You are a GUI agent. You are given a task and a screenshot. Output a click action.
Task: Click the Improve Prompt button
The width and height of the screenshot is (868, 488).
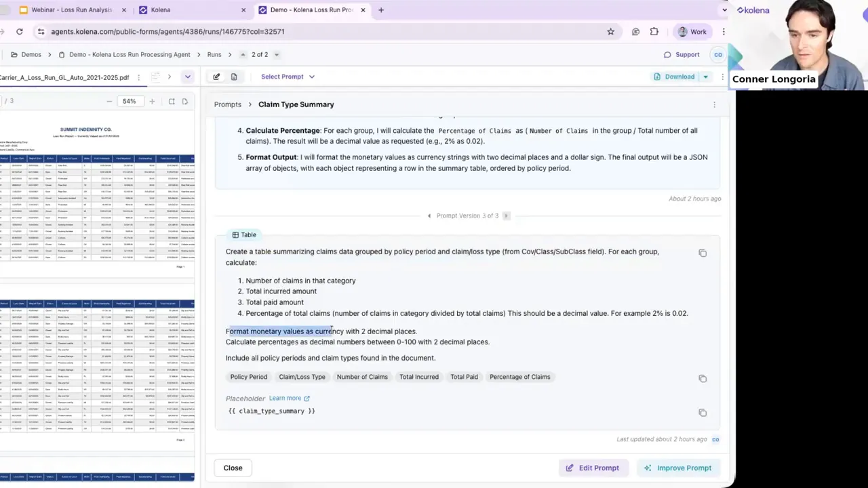[677, 468]
